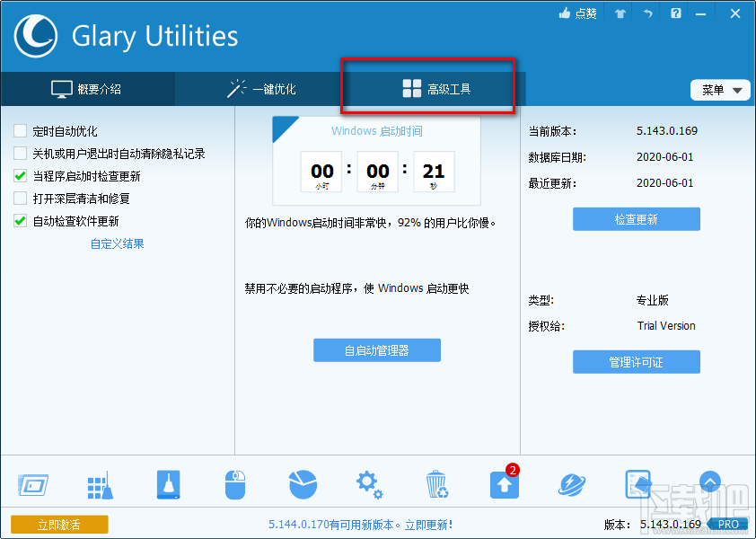
Task: Click the 检查更新 button
Action: click(x=636, y=218)
